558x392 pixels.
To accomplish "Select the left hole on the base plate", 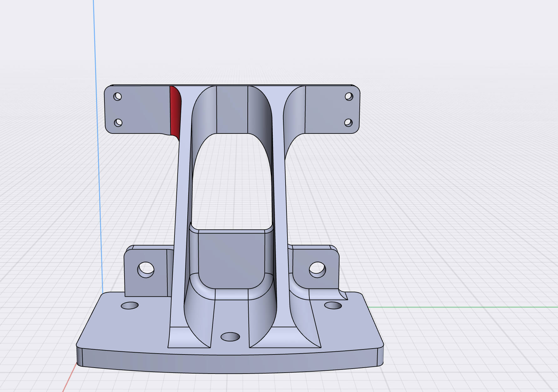I will pyautogui.click(x=129, y=305).
